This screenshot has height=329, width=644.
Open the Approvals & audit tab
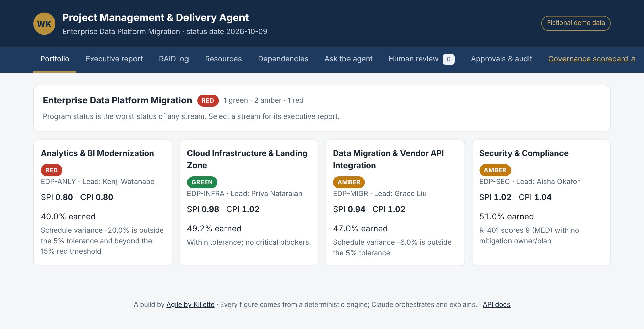click(501, 59)
